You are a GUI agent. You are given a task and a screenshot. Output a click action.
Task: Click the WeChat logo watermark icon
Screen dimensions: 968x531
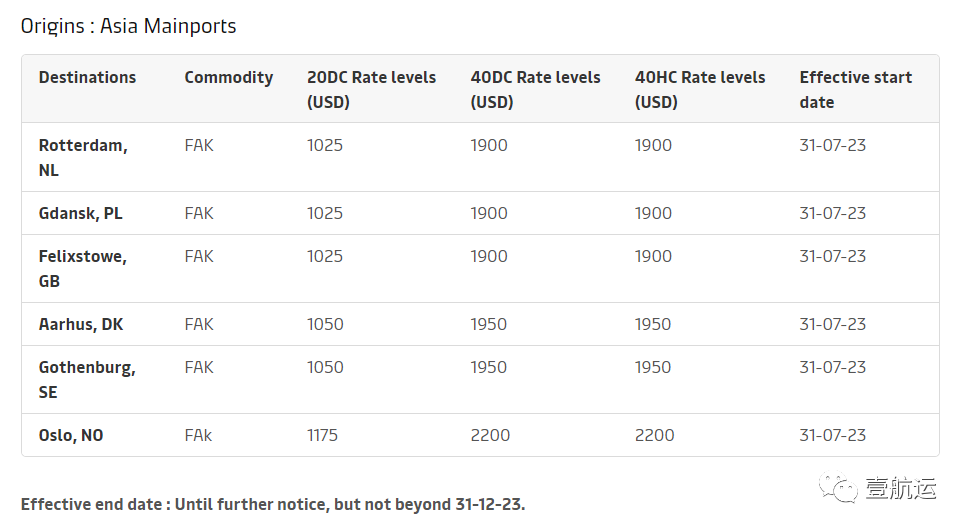coord(838,488)
